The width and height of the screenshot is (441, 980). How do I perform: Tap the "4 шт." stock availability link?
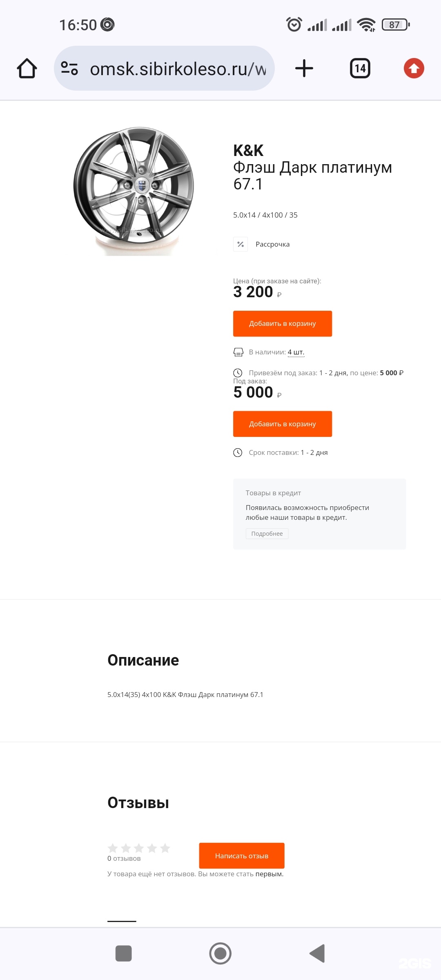coord(296,352)
